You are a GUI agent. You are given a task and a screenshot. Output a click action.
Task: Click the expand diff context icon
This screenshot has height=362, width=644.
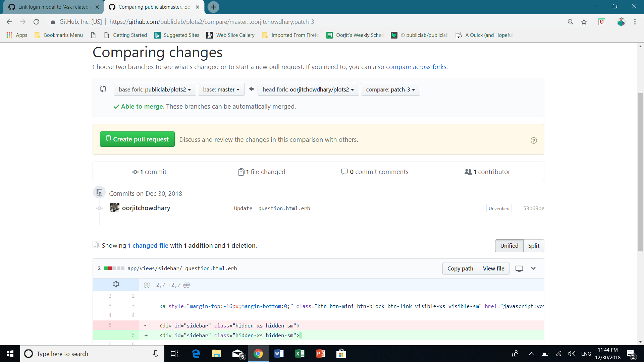click(116, 284)
